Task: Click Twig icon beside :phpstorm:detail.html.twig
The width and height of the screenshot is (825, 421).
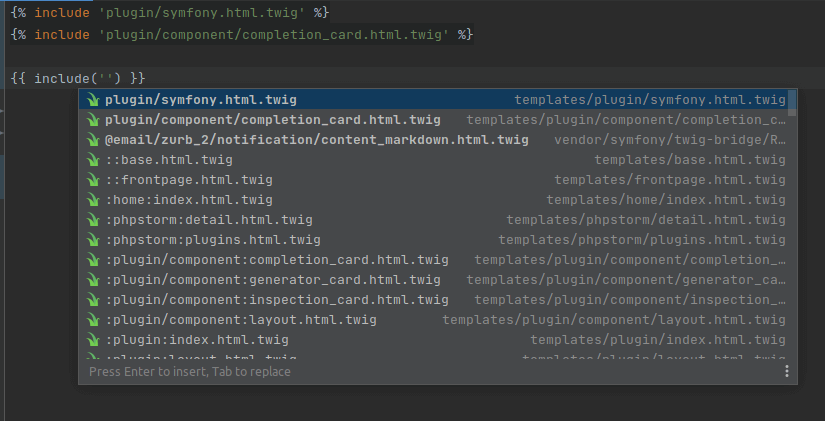Action: click(92, 220)
